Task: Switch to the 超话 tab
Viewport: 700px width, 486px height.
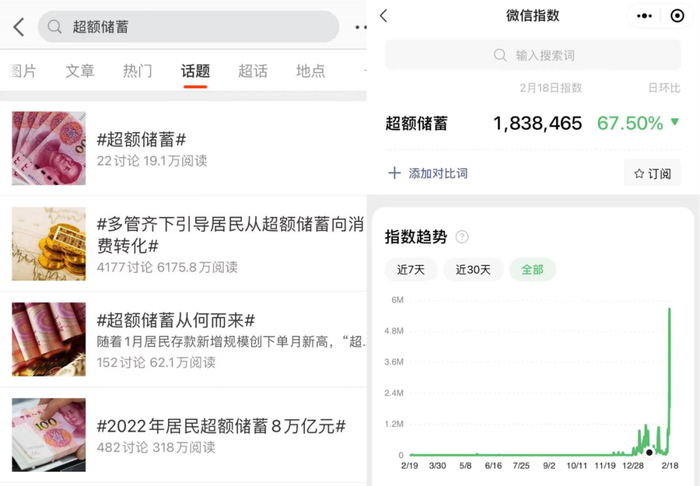Action: coord(253,71)
